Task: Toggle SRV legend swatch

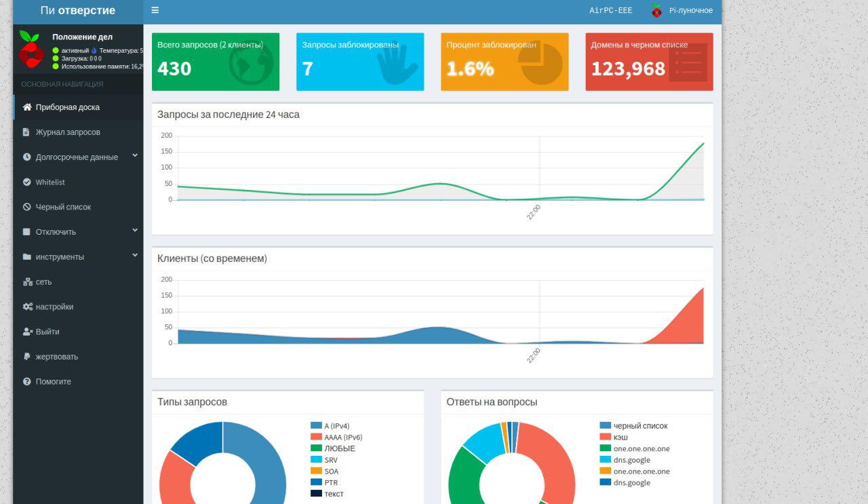Action: (316, 459)
